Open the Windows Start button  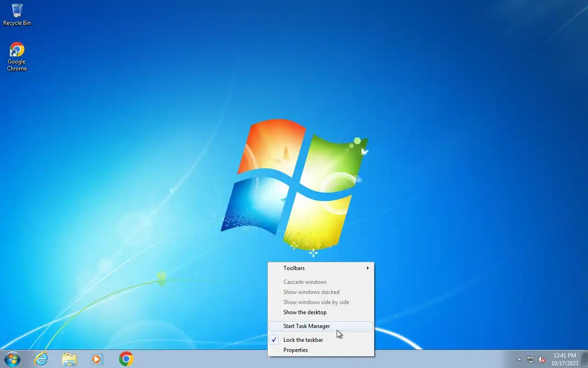12,359
